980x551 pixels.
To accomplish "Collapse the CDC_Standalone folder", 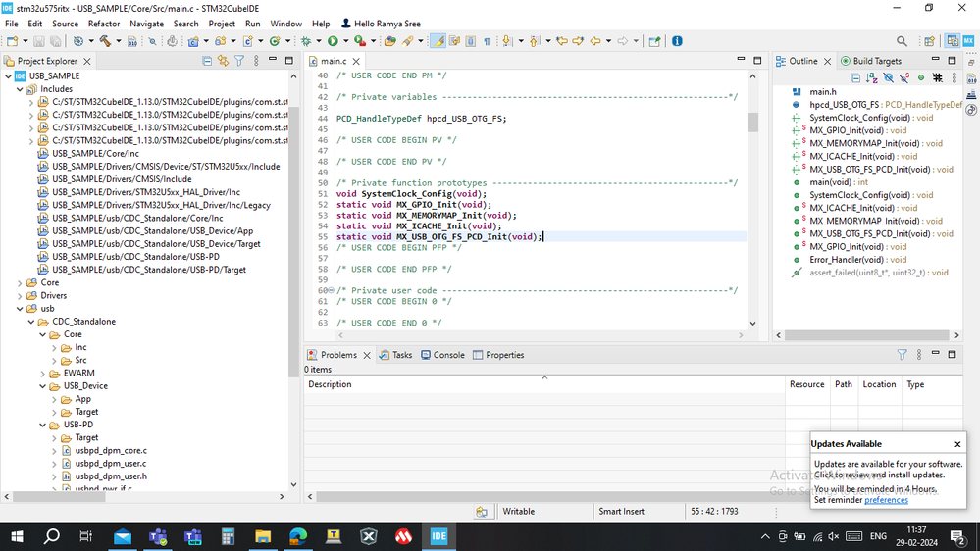I will [x=31, y=322].
